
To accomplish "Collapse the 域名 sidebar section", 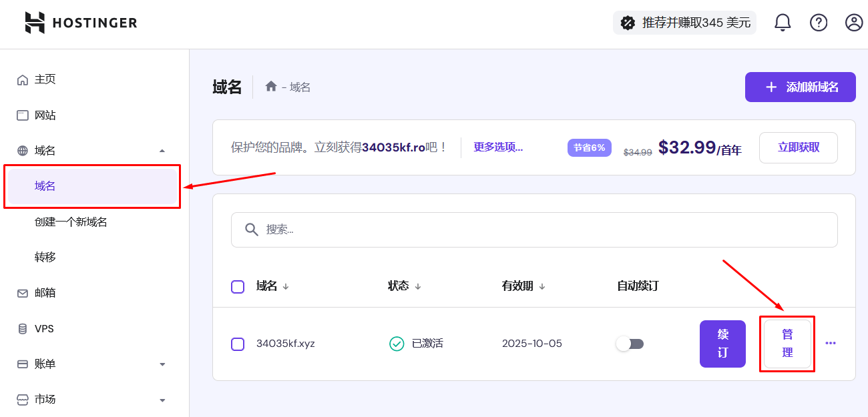I will click(161, 150).
